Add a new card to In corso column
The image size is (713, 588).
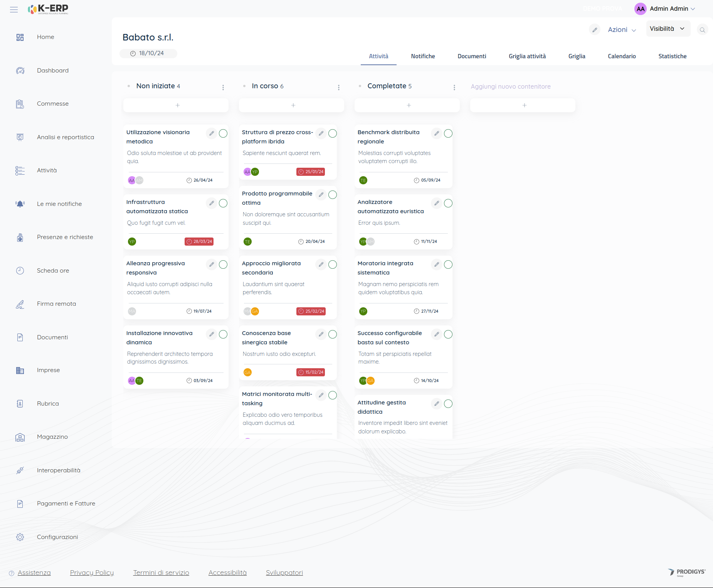[293, 105]
